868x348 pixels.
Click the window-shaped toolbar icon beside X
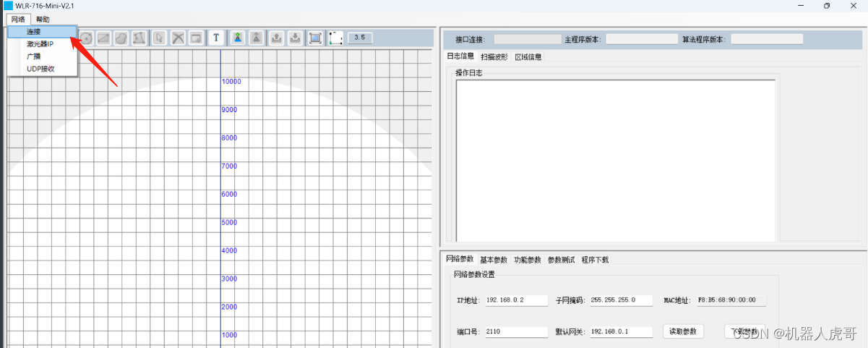(196, 38)
